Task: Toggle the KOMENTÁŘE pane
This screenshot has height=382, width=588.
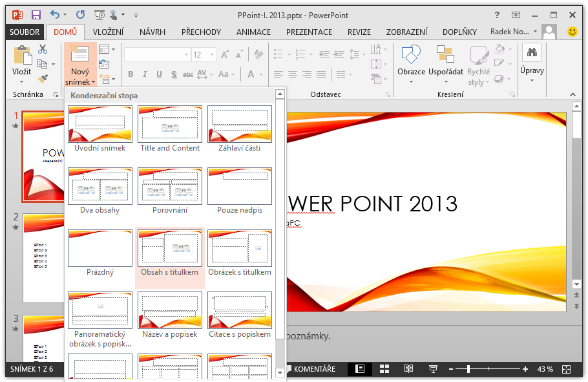Action: (x=311, y=369)
